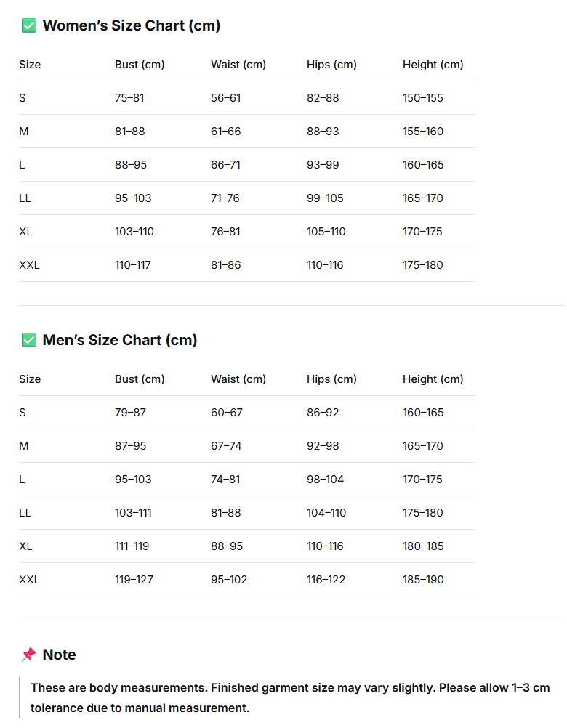Select the Women's Size Chart (cm) heading

point(132,25)
